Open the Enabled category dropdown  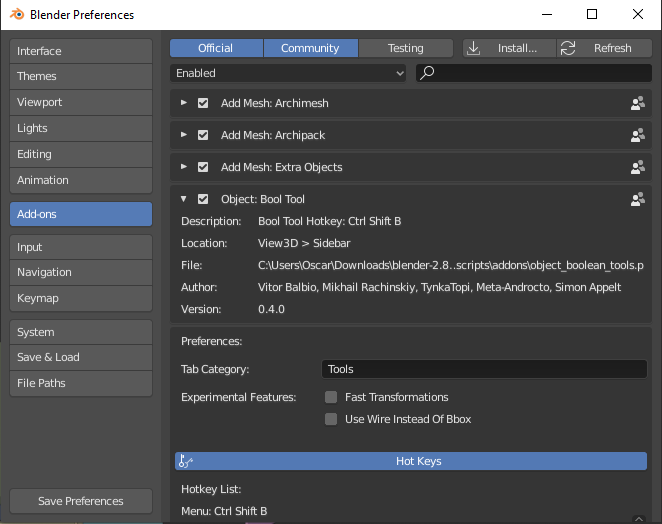click(288, 73)
